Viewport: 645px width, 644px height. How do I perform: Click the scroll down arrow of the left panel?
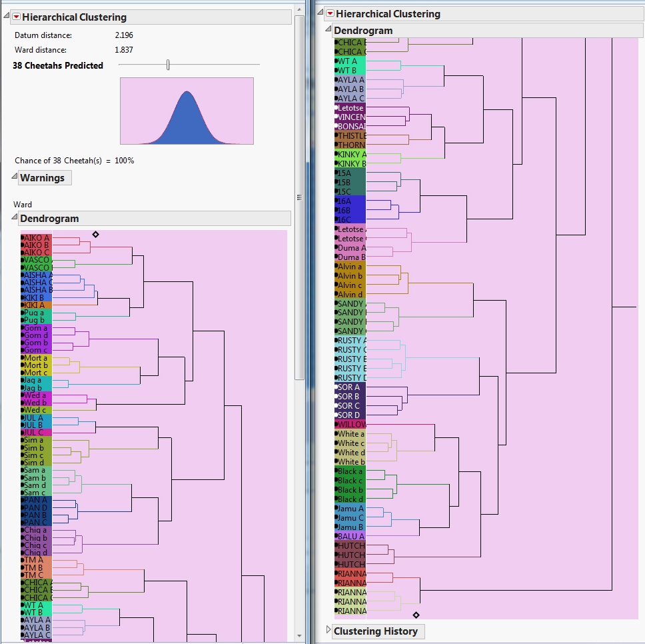pyautogui.click(x=299, y=636)
